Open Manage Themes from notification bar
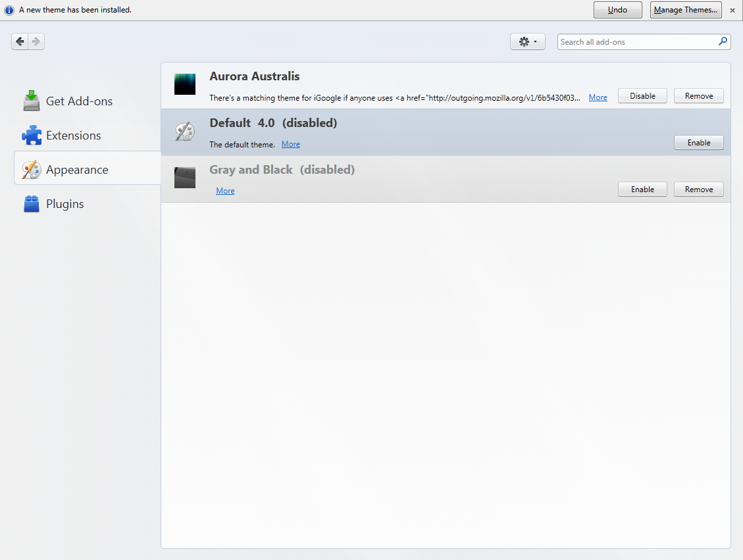This screenshot has width=743, height=560. pyautogui.click(x=686, y=10)
